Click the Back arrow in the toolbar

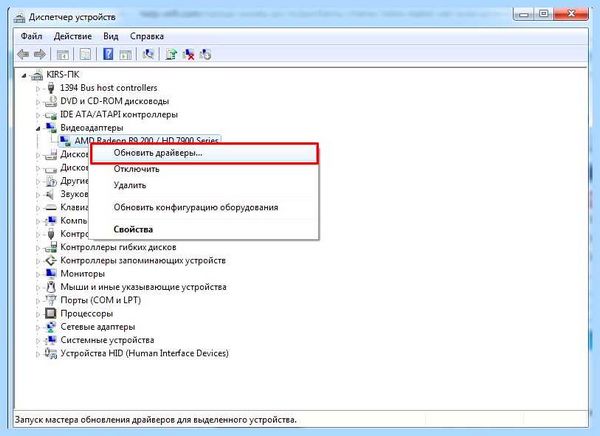point(23,55)
